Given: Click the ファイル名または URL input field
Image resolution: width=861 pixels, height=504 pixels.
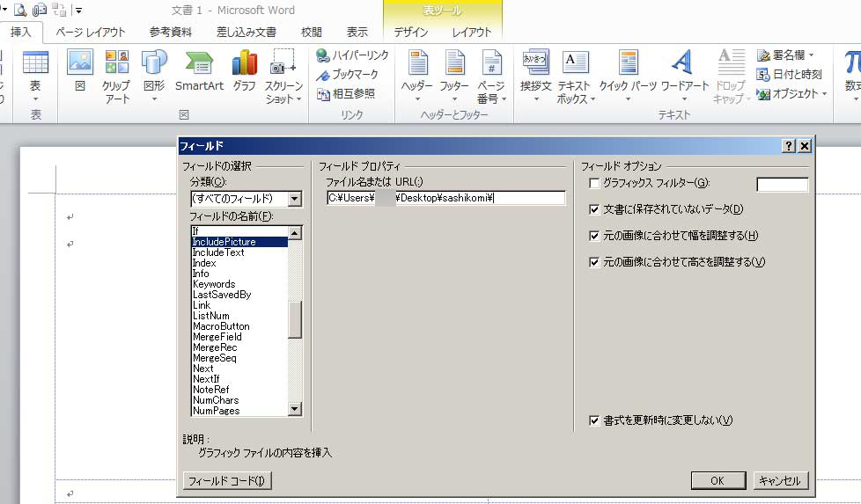Looking at the screenshot, I should (445, 198).
